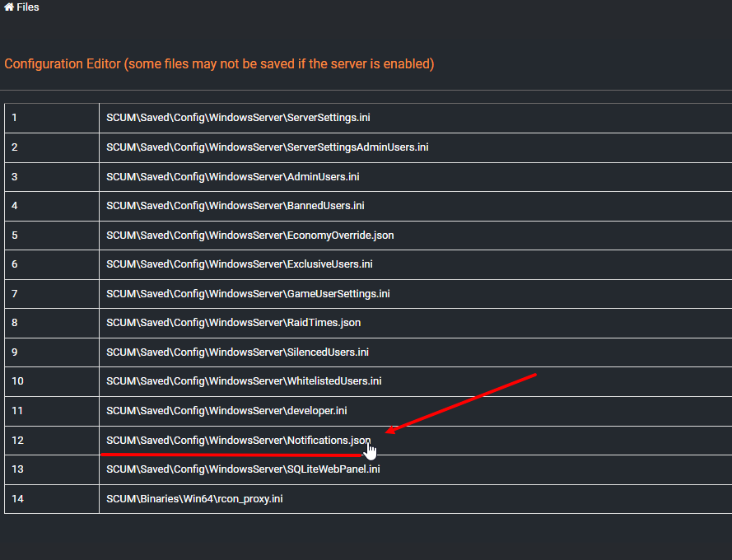Open the BannedUsers.ini file

[235, 206]
